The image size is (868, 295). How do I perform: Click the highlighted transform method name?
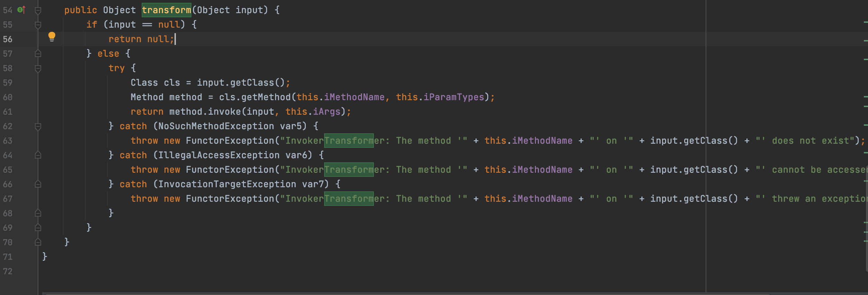click(x=166, y=10)
